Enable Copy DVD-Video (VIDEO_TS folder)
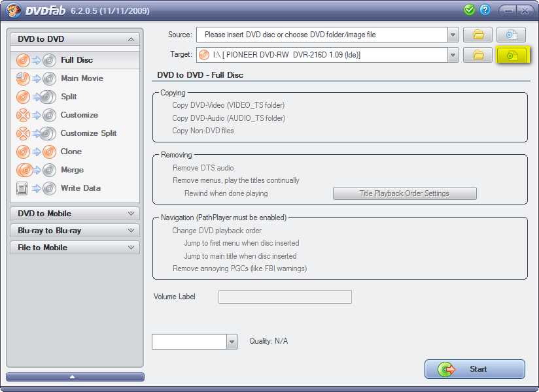This screenshot has height=392, width=539. point(228,105)
